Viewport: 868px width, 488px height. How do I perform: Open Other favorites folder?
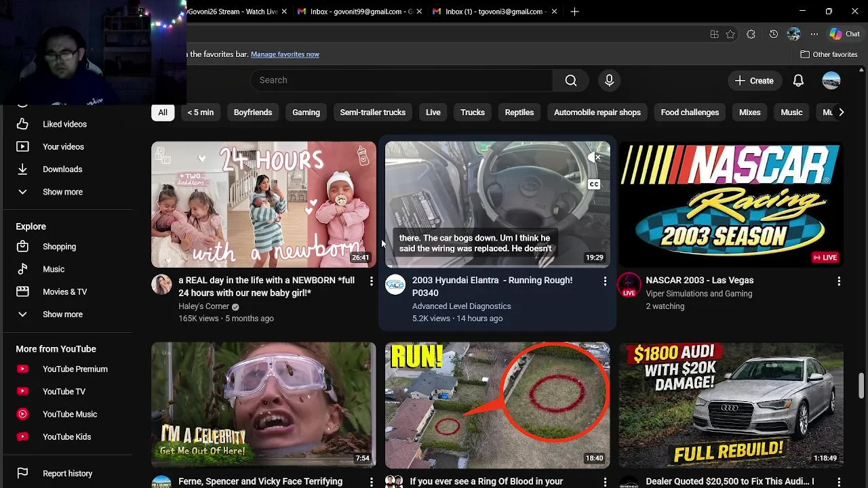pos(829,54)
